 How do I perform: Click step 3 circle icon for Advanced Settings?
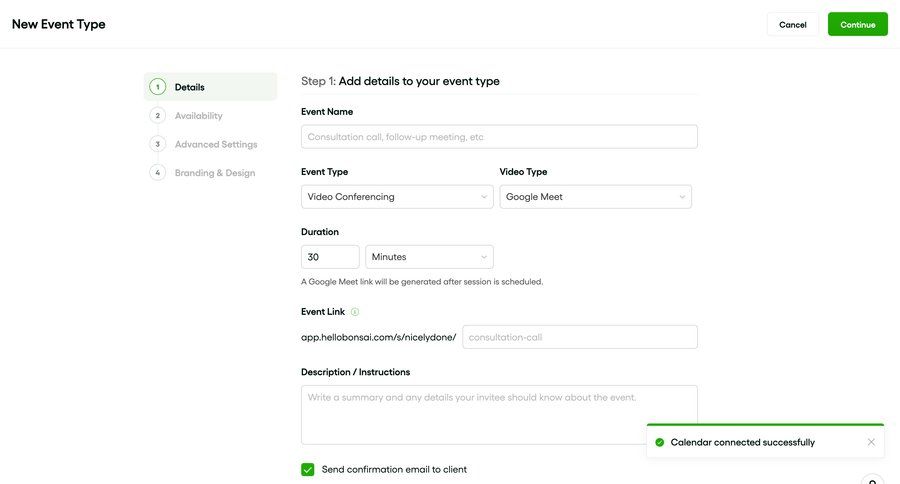coord(157,144)
